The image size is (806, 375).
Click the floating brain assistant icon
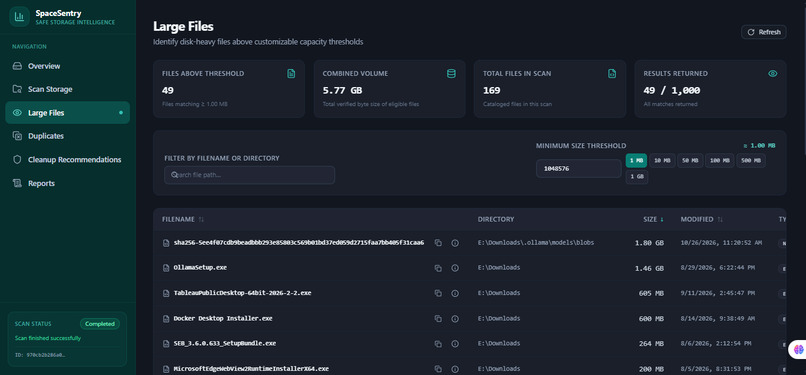tap(798, 349)
